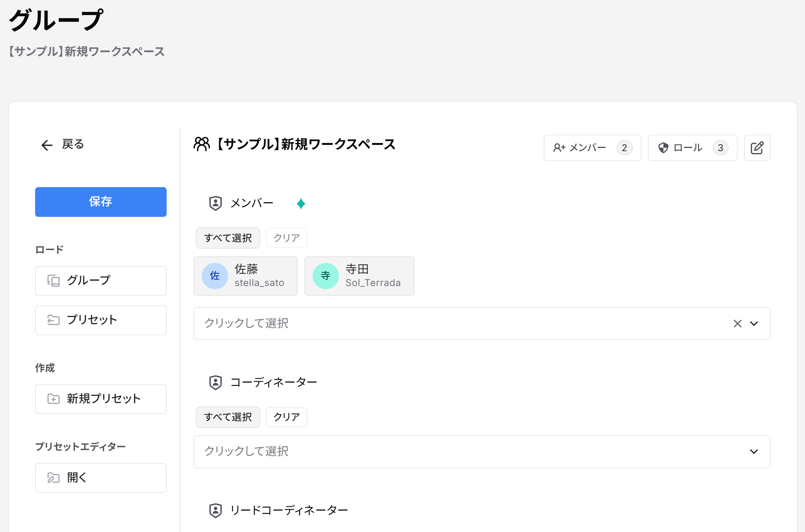Clear selections with the X in member field
The width and height of the screenshot is (805, 532).
pyautogui.click(x=737, y=323)
